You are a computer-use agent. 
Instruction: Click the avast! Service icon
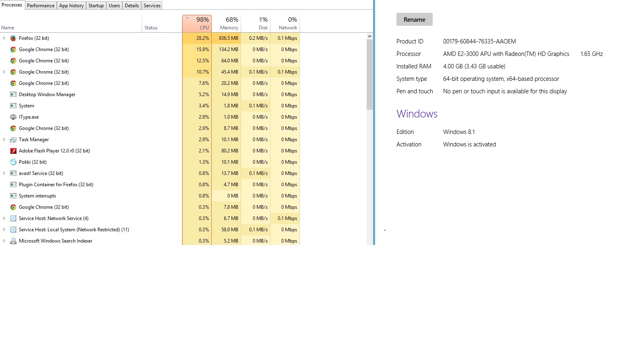click(x=13, y=173)
